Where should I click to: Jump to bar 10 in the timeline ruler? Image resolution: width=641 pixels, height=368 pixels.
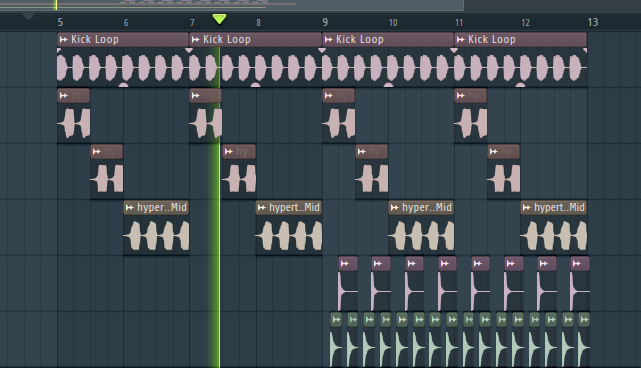393,23
